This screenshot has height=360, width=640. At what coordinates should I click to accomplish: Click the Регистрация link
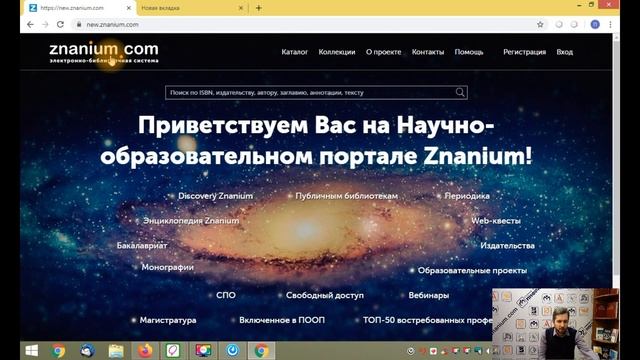pos(524,52)
